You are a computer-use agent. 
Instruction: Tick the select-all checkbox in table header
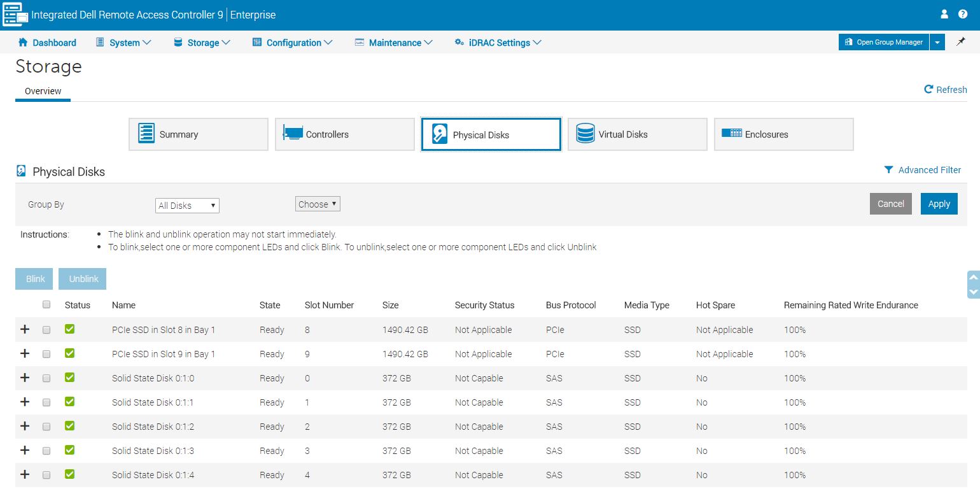tap(46, 305)
